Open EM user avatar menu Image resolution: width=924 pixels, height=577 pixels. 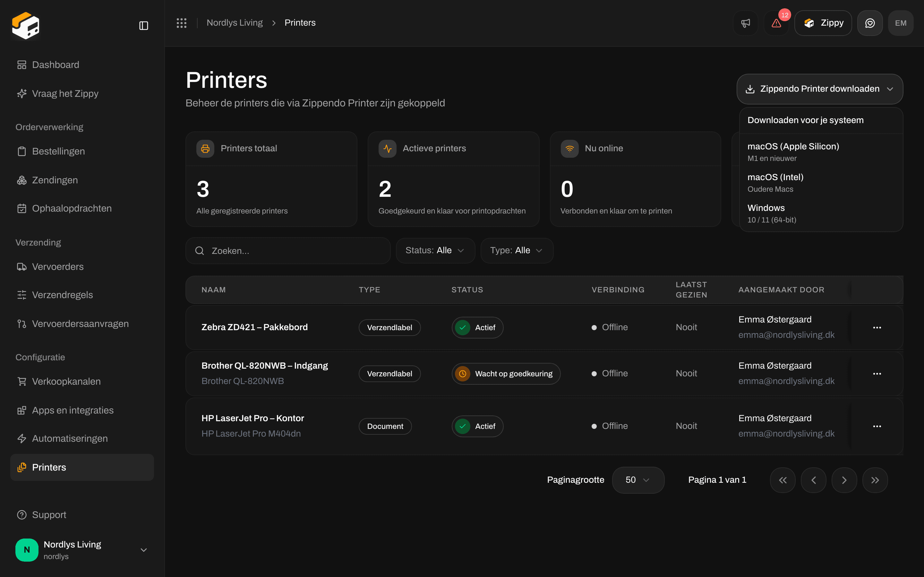click(901, 23)
